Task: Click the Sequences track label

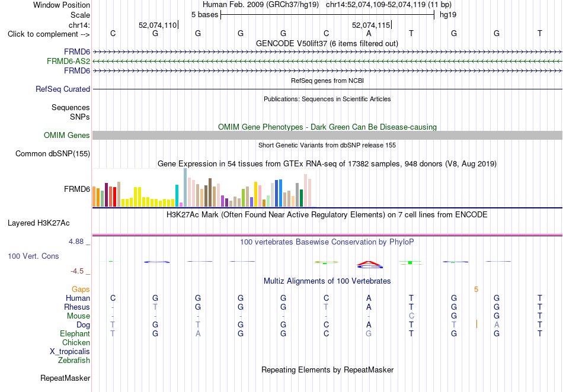Action: point(71,107)
